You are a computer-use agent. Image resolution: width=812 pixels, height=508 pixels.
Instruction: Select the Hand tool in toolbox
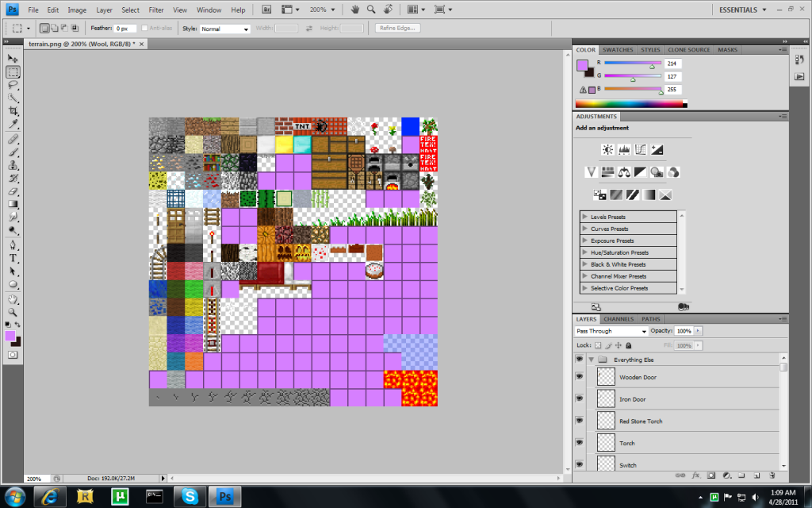pos(13,299)
